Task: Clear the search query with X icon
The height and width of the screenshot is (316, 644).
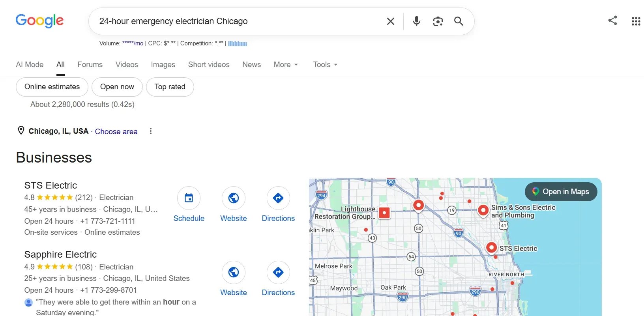Action: tap(391, 21)
